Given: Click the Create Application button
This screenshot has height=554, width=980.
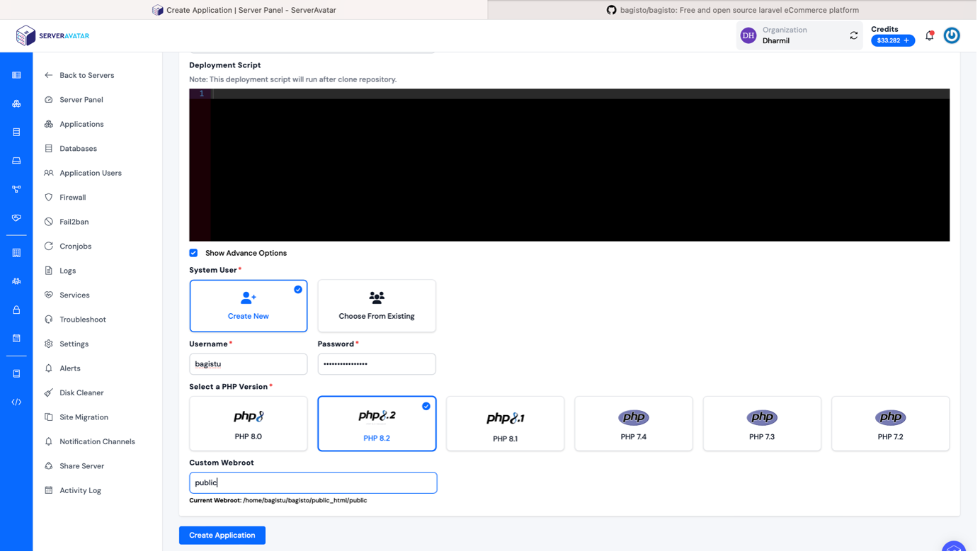Looking at the screenshot, I should pos(223,537).
